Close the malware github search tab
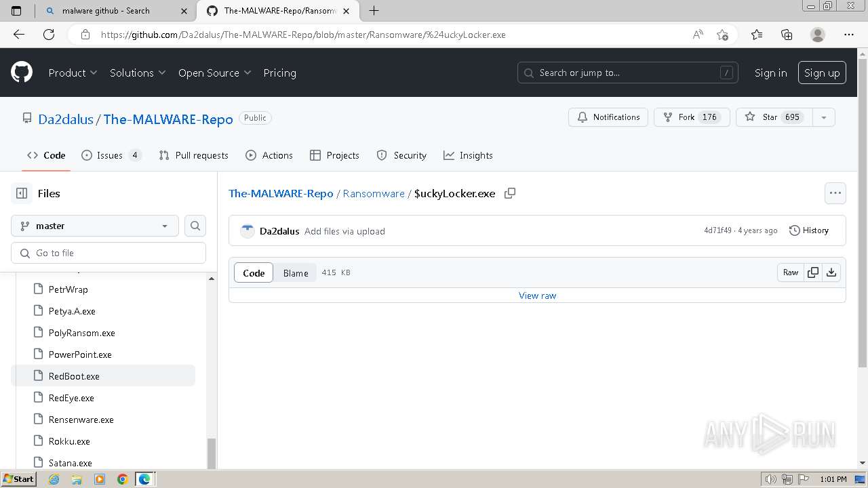This screenshot has width=868, height=488. pos(184,11)
